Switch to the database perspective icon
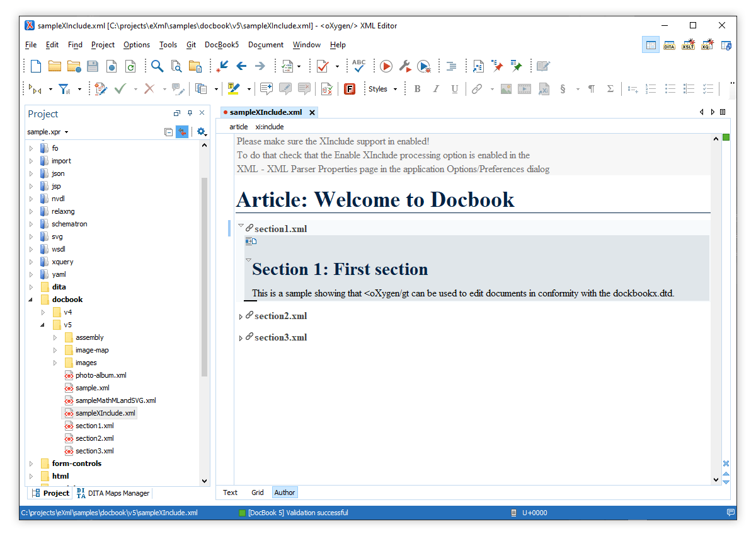The height and width of the screenshot is (536, 756). tap(726, 45)
